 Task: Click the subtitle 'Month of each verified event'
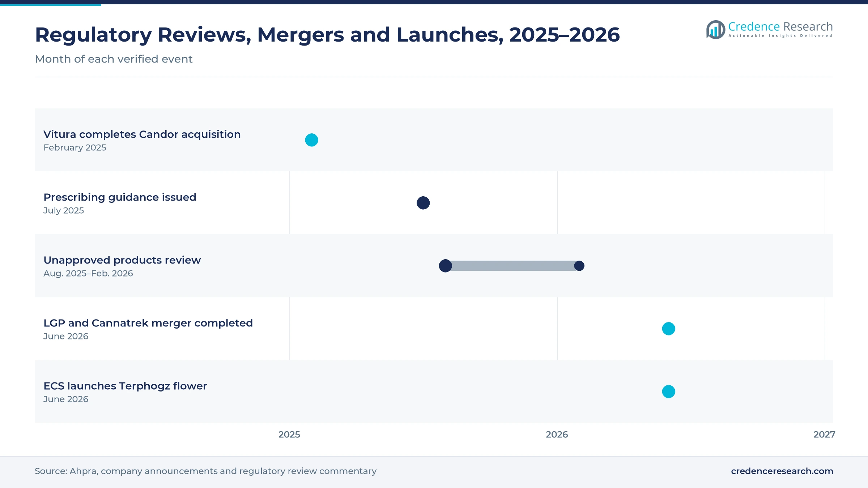[114, 59]
